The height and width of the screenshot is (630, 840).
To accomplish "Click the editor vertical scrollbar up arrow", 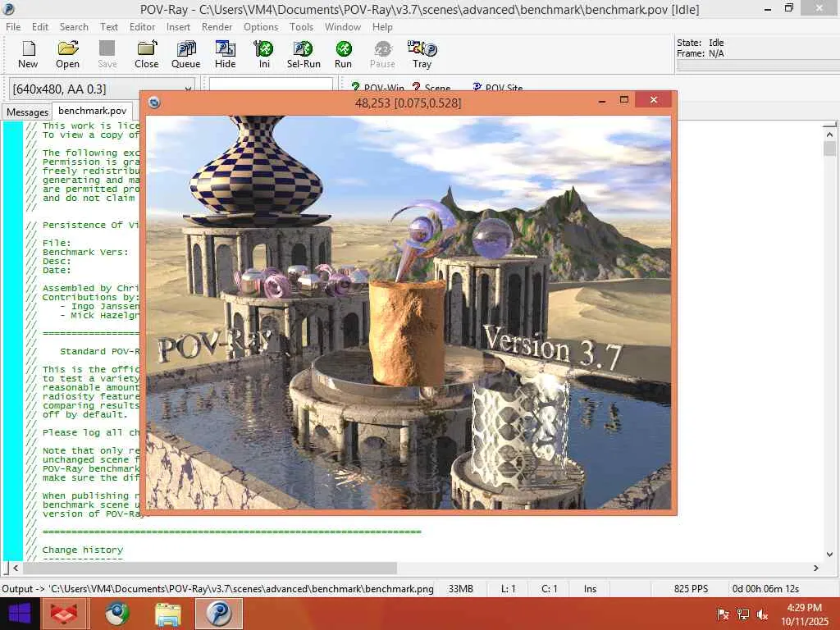I will 829,134.
